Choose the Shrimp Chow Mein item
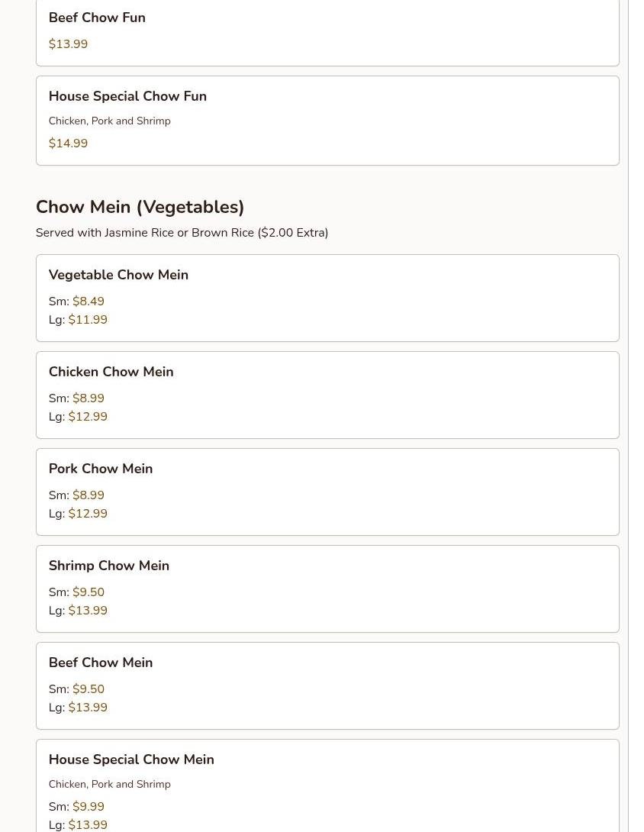Screen dimensions: 644x832 108,566
